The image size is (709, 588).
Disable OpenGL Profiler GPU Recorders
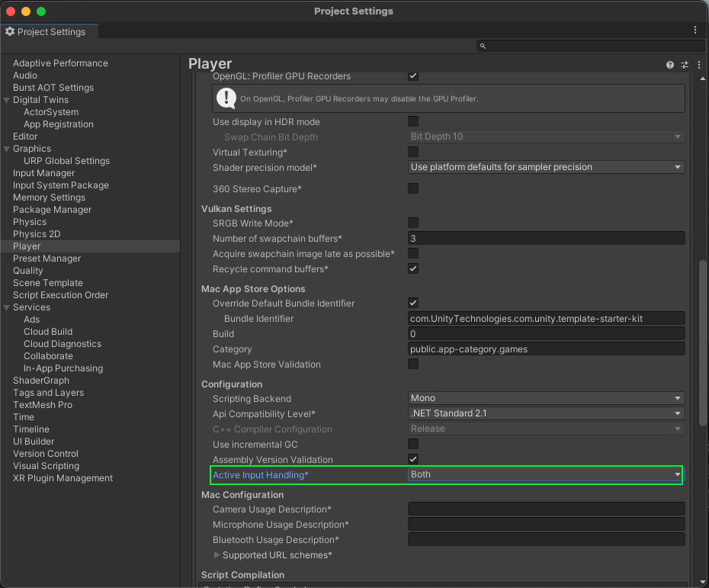(x=413, y=76)
